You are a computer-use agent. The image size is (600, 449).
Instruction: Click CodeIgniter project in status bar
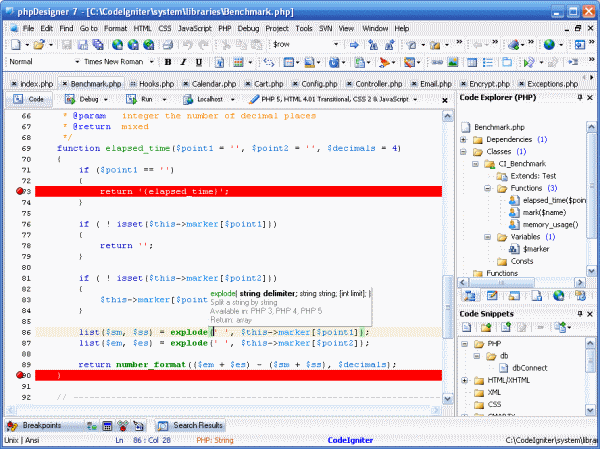[x=350, y=440]
